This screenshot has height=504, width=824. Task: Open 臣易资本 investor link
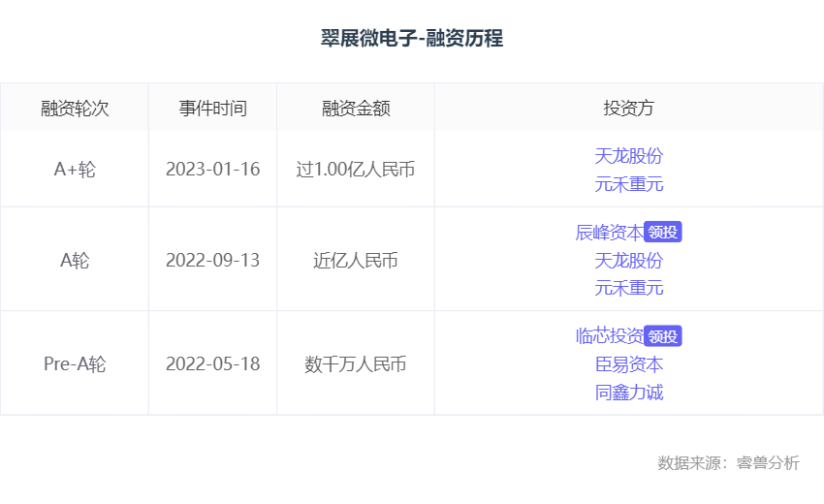tap(628, 364)
